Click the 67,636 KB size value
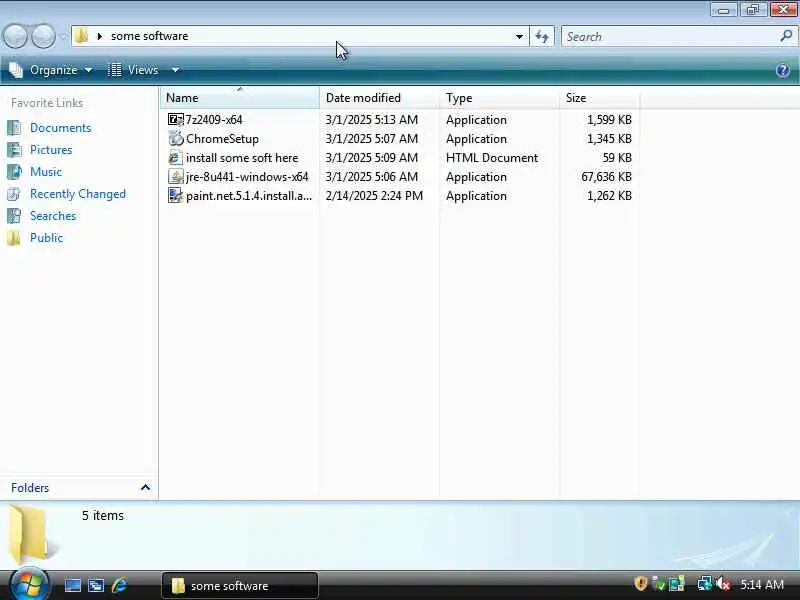 pos(606,177)
